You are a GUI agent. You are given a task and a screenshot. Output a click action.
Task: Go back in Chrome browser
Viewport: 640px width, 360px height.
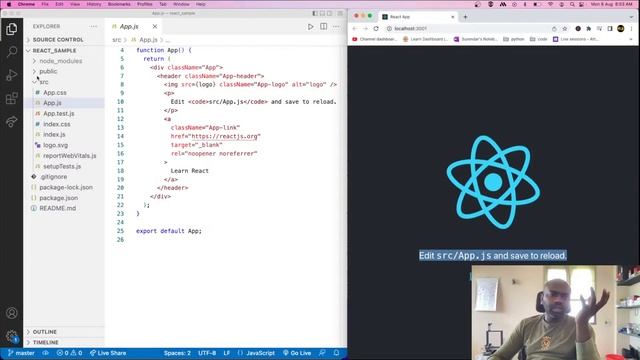tap(354, 29)
